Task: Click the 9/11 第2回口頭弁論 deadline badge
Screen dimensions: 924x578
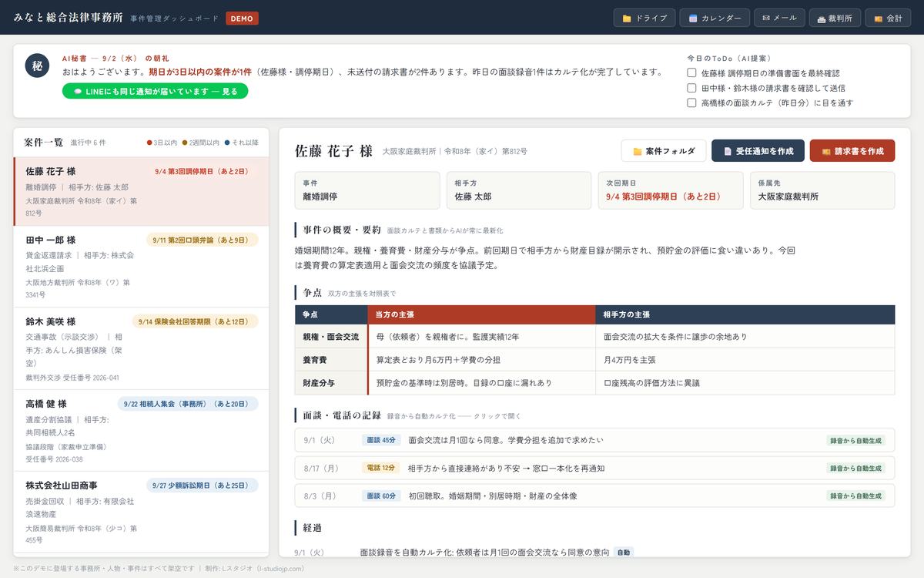Action: (x=203, y=240)
